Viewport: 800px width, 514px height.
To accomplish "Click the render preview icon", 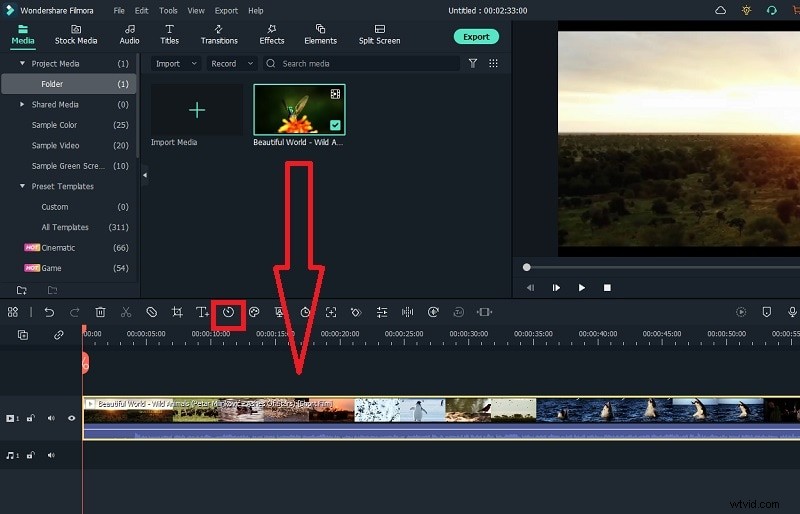I will (741, 312).
